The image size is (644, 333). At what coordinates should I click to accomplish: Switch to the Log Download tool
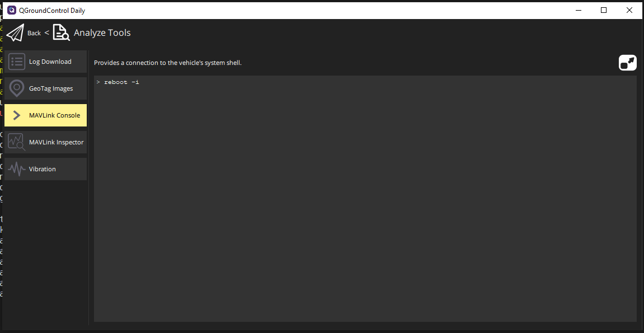tap(50, 61)
